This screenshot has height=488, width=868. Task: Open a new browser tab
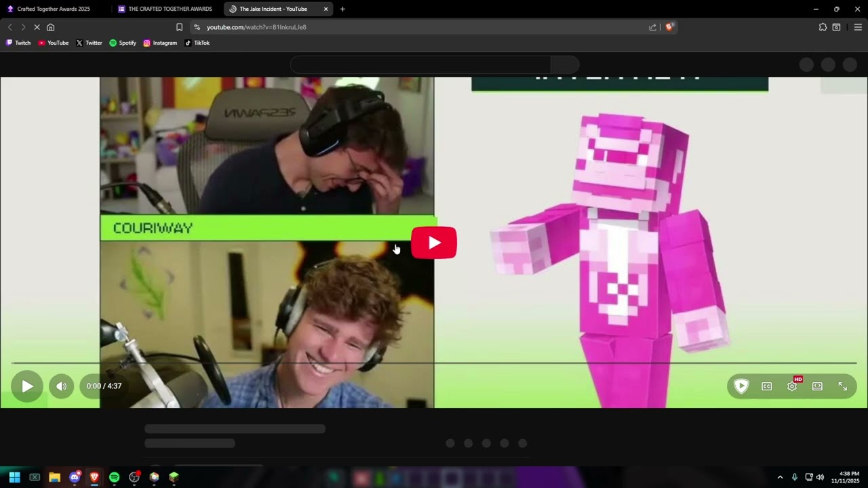[x=342, y=9]
